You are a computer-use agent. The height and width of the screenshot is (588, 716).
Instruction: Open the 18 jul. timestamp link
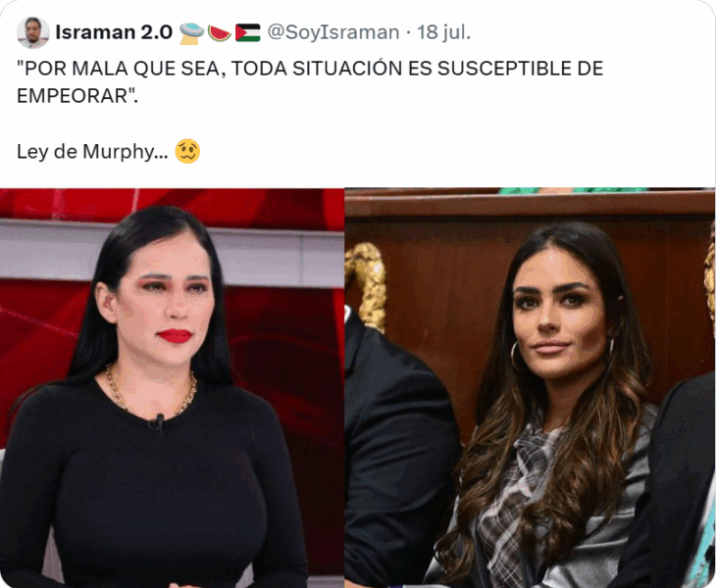444,32
